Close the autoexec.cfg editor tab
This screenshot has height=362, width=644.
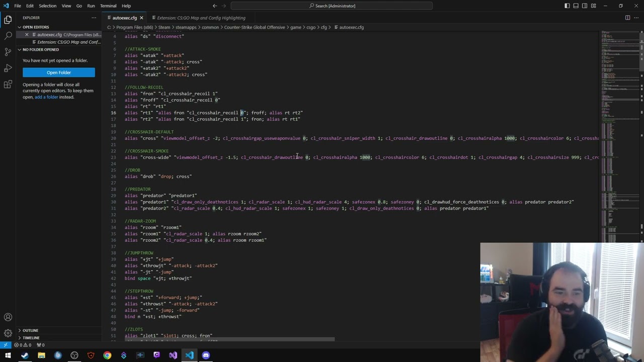point(141,18)
